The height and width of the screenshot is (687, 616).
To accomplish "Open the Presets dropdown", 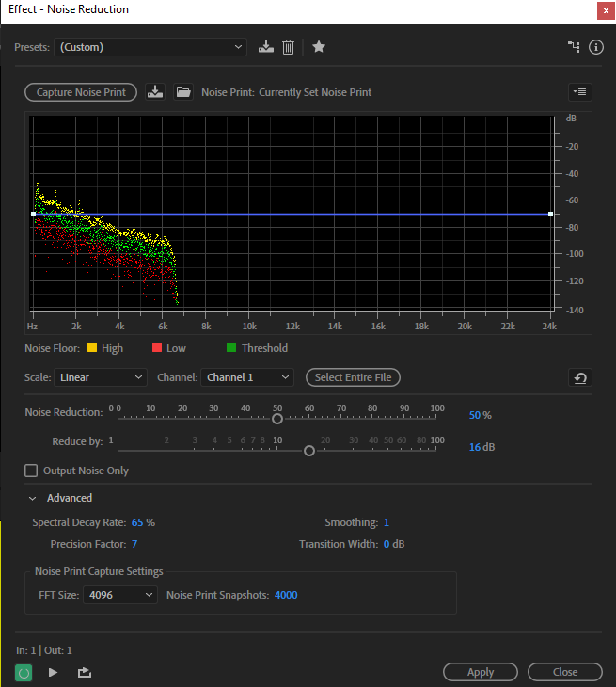I will [150, 47].
